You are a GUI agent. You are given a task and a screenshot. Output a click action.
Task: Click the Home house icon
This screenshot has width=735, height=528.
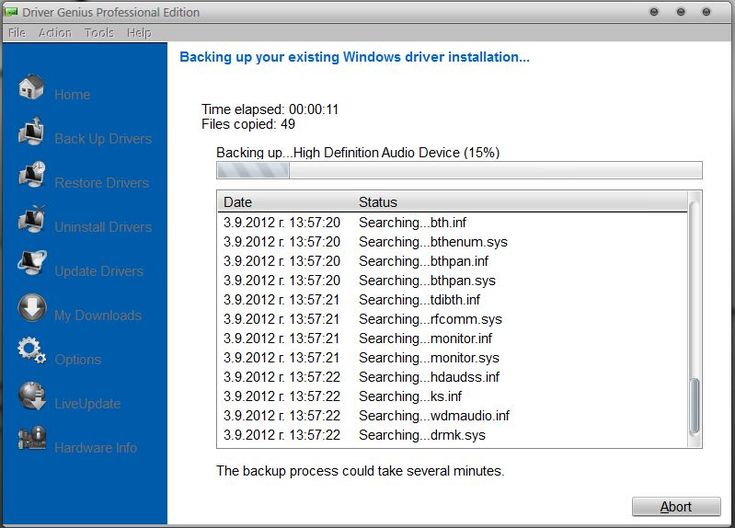pyautogui.click(x=31, y=87)
